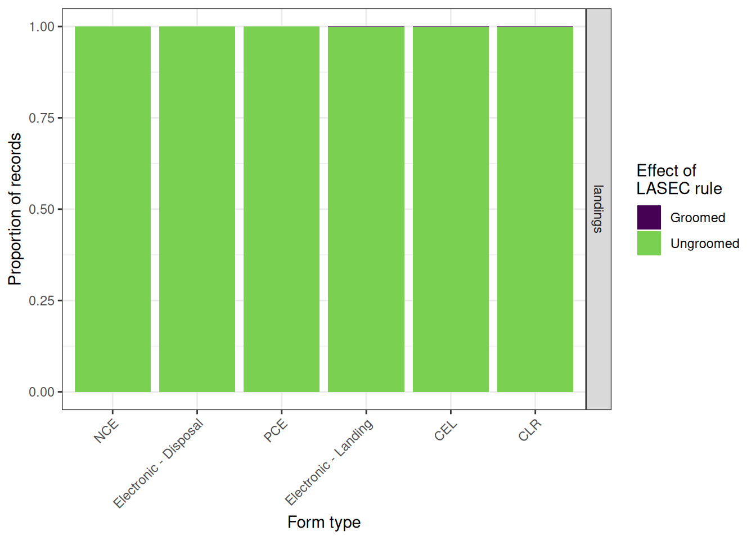
Task: Click the 'Form type' x-axis title
Action: pos(324,523)
